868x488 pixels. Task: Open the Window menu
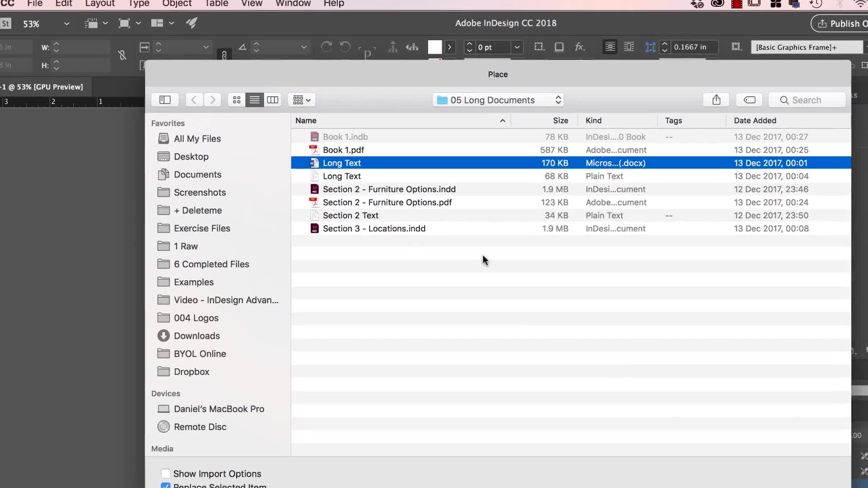tap(293, 4)
